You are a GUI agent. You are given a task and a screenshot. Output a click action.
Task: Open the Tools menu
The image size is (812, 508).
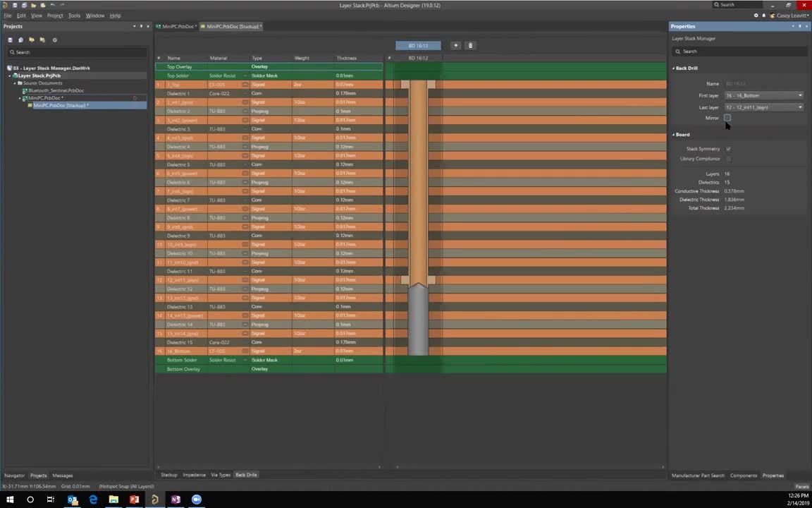(x=74, y=15)
